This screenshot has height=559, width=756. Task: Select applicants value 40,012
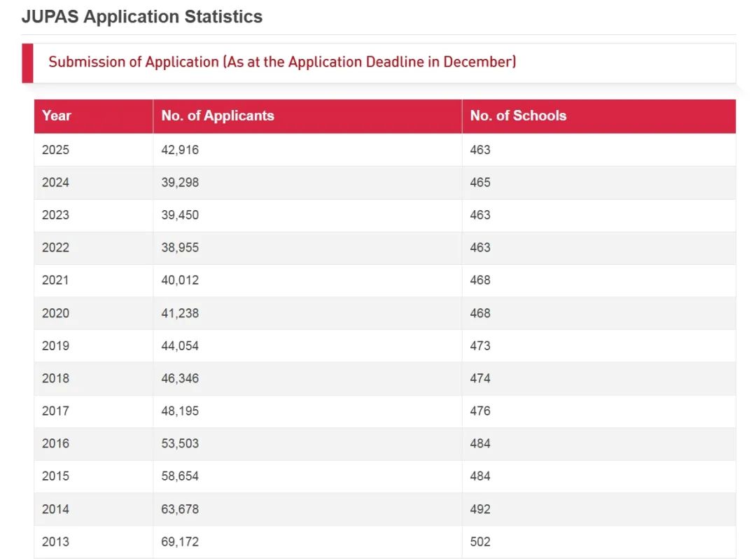(180, 280)
